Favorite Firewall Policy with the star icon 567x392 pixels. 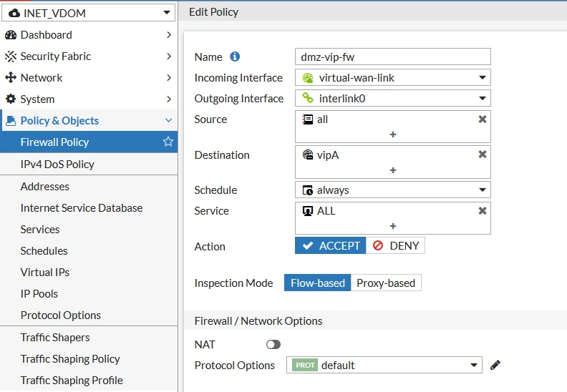pos(168,142)
